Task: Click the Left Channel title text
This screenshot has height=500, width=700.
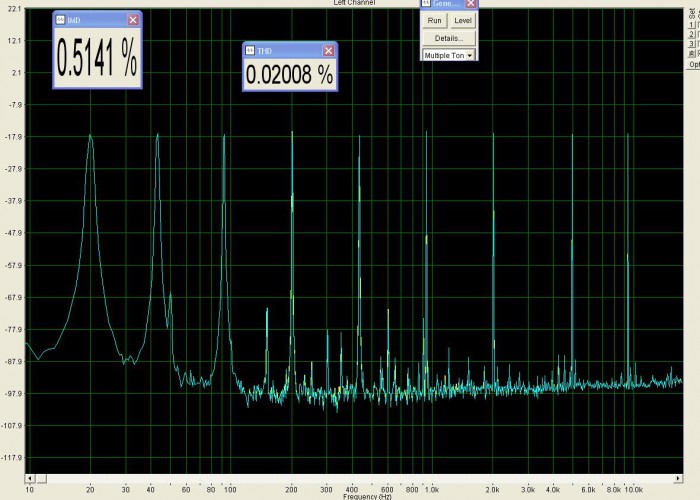Action: tap(354, 3)
